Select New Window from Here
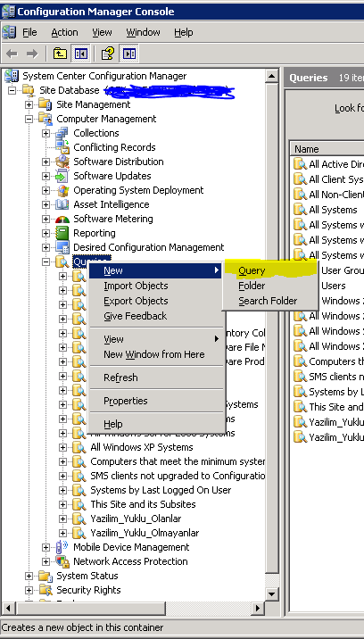The width and height of the screenshot is (364, 639). point(156,354)
